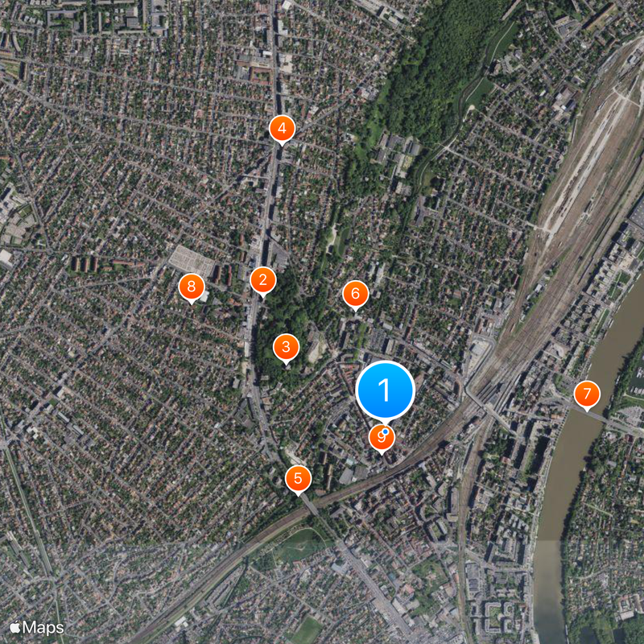Click the gray cemetery plot above pin 8
Viewport: 644px width, 644px height.
coord(192,260)
